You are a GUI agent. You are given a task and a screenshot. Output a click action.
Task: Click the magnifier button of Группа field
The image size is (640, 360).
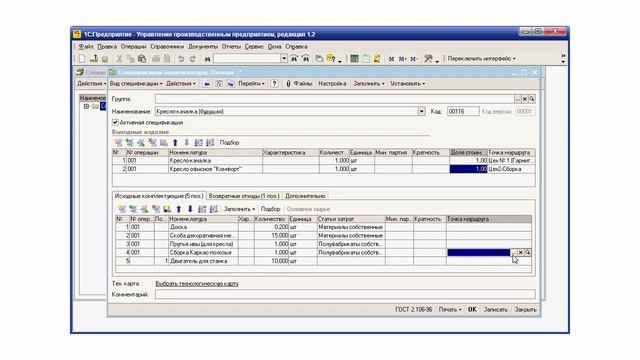tap(531, 99)
